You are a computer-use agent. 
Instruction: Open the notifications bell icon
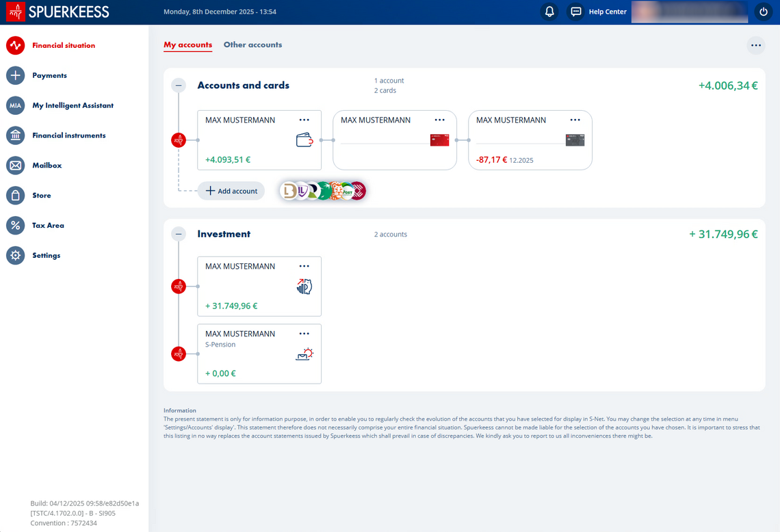549,12
